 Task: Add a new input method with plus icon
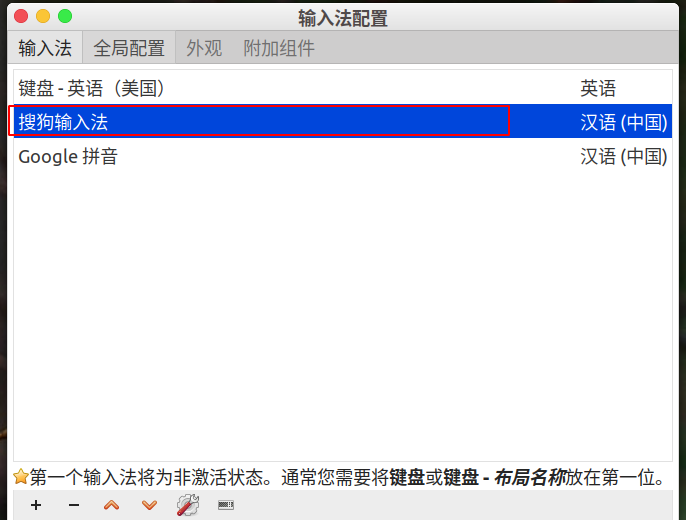tap(36, 506)
